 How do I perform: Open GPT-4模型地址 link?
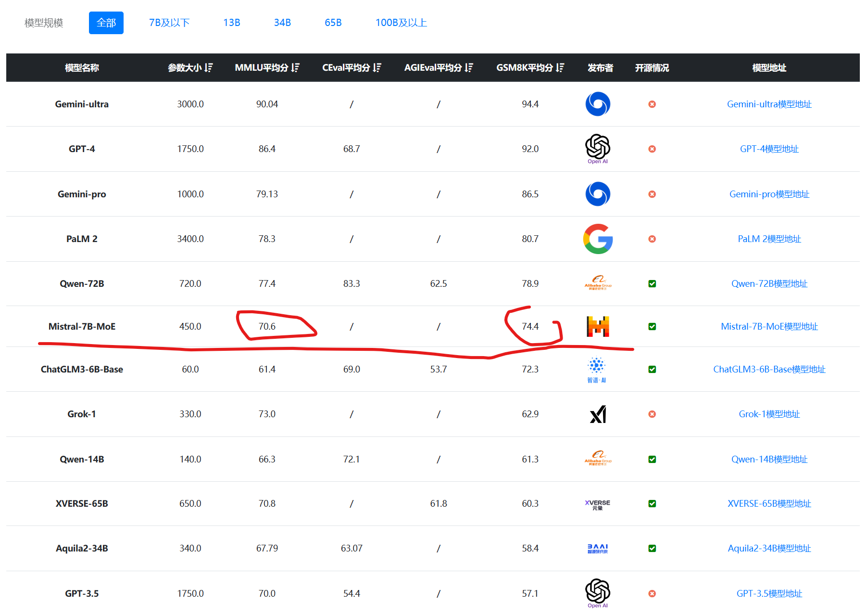pyautogui.click(x=769, y=149)
